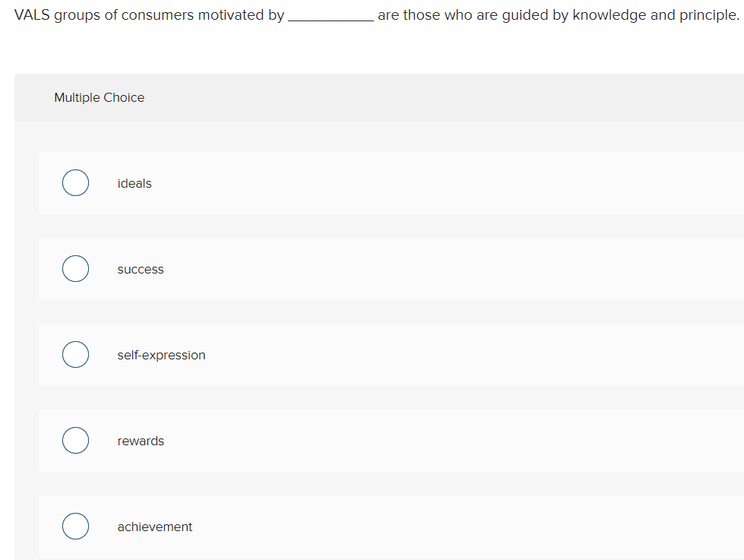The height and width of the screenshot is (560, 744).
Task: Choose the last answer option row
Action: pos(380,526)
